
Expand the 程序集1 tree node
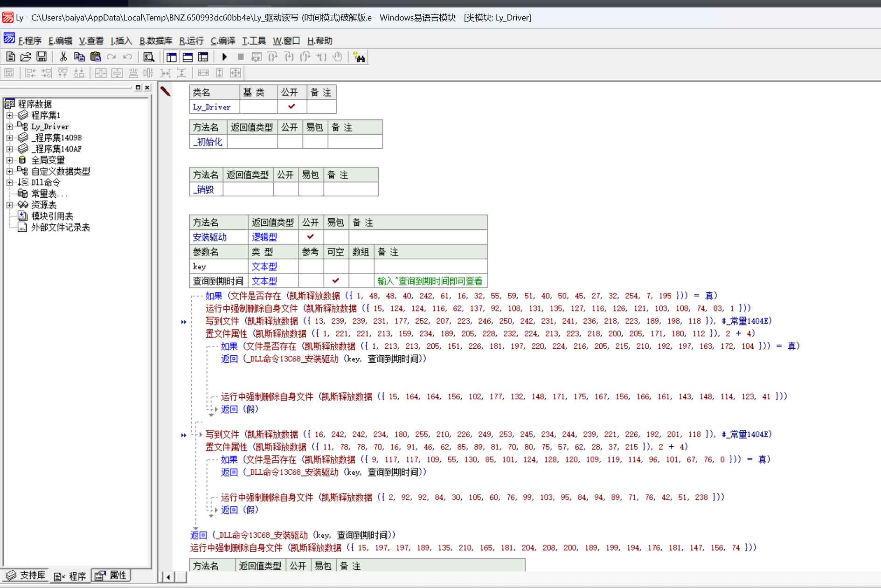pos(9,115)
